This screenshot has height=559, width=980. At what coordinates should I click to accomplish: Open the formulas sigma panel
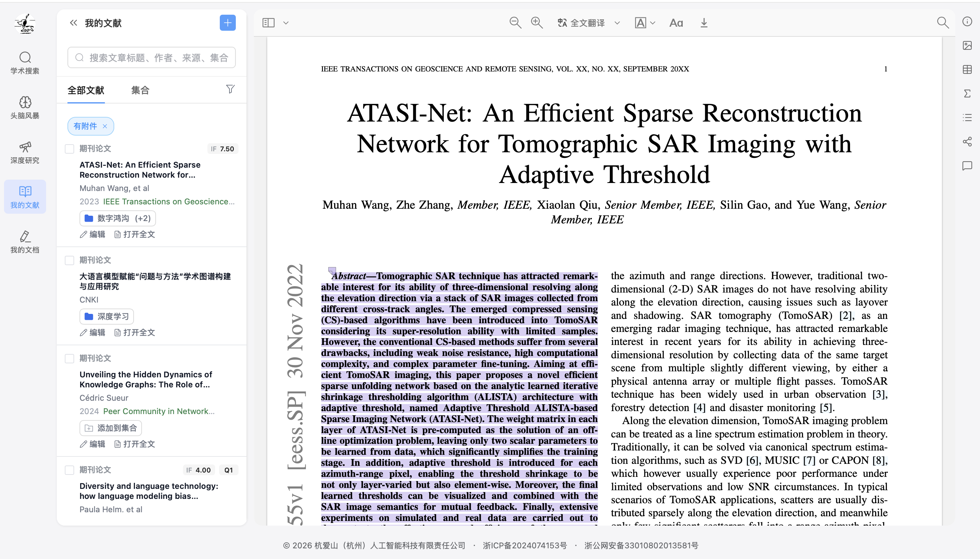967,94
